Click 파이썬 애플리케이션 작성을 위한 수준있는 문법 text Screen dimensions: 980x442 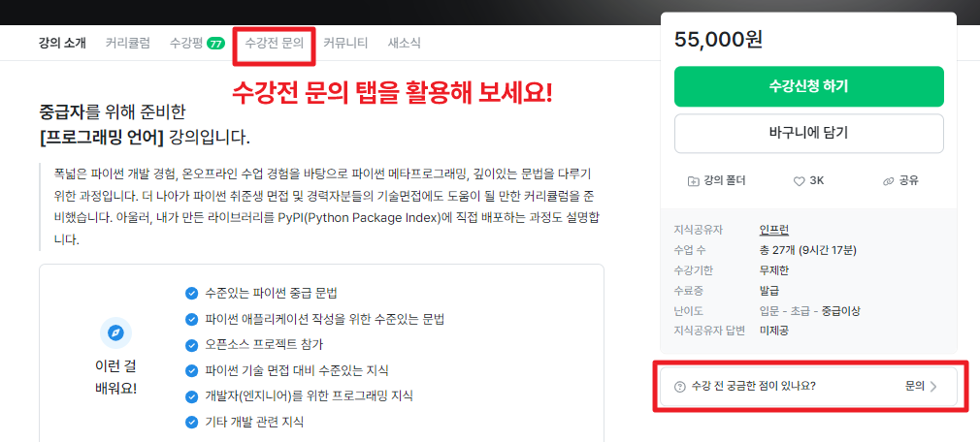(x=324, y=319)
